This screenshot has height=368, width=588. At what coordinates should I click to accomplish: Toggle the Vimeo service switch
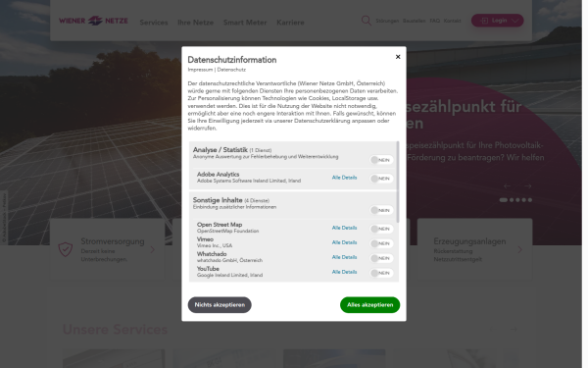tap(381, 243)
